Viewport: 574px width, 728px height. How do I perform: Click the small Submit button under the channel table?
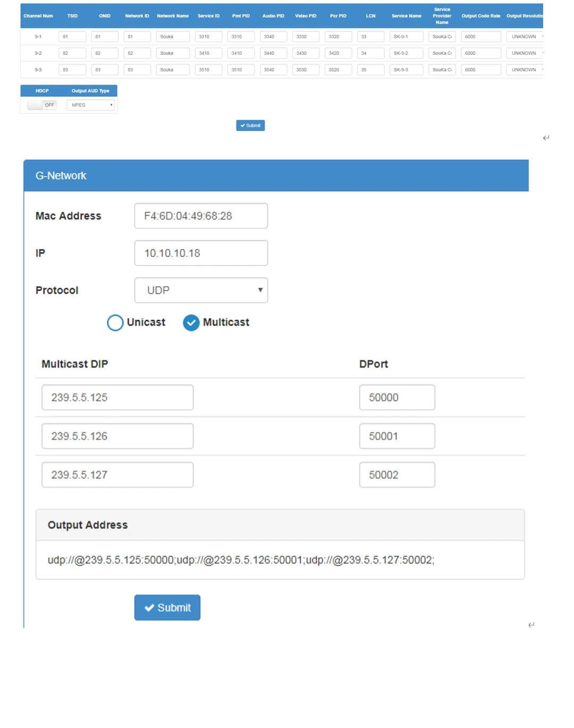coord(250,126)
